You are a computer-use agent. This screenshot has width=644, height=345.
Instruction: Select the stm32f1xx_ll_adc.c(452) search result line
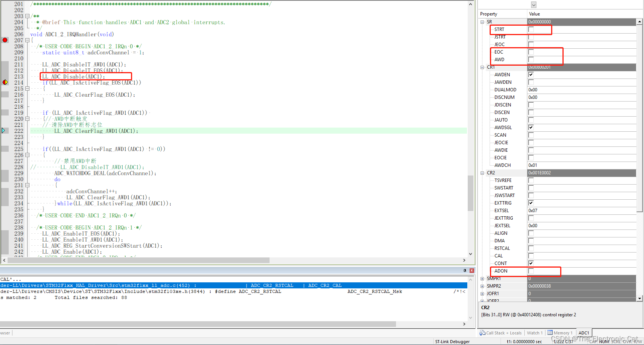[234, 285]
